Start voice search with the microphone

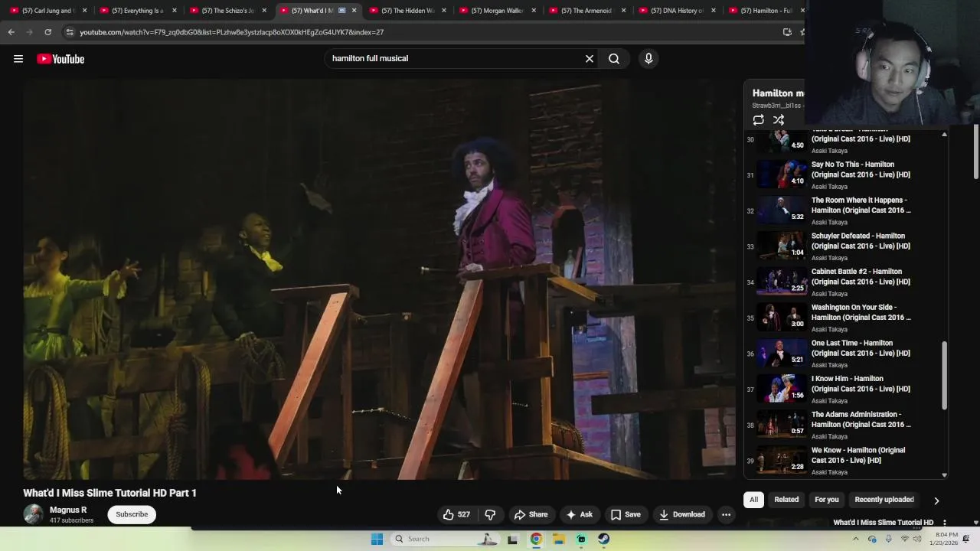click(x=648, y=59)
